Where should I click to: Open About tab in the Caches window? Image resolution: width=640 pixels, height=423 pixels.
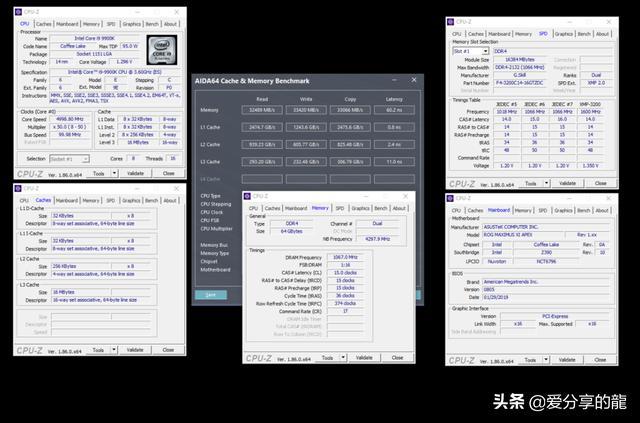click(x=170, y=200)
